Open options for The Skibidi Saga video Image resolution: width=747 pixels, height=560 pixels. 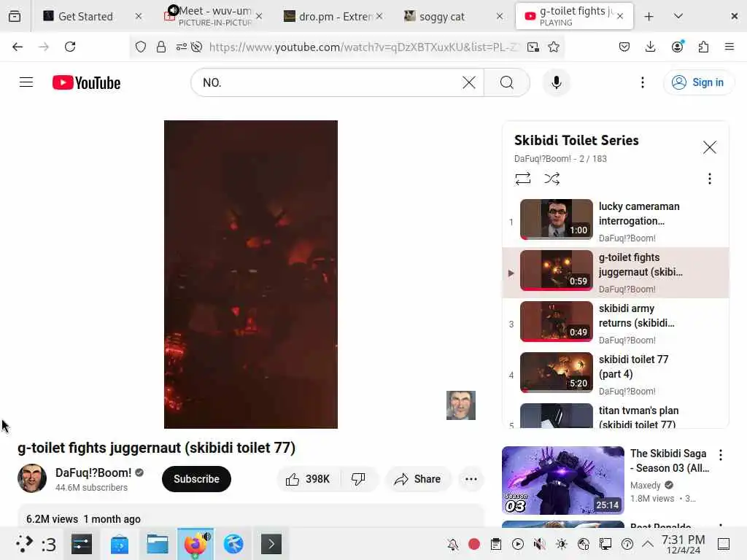coord(720,455)
